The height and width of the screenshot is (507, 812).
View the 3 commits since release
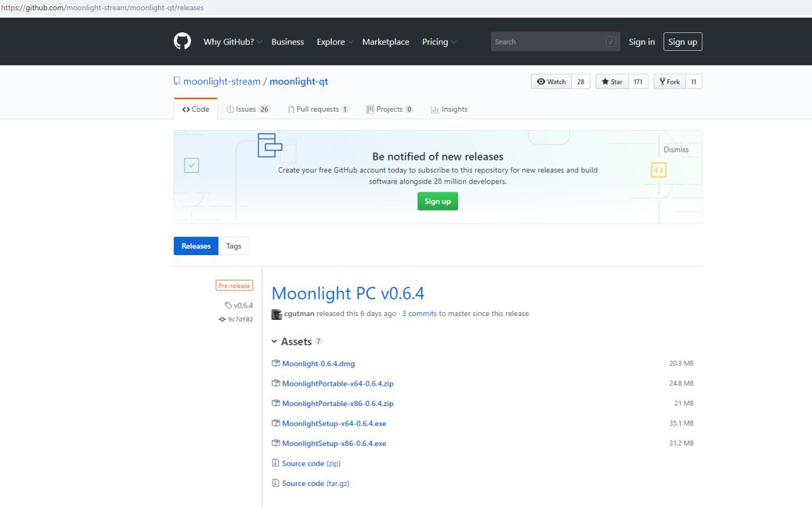pos(419,313)
